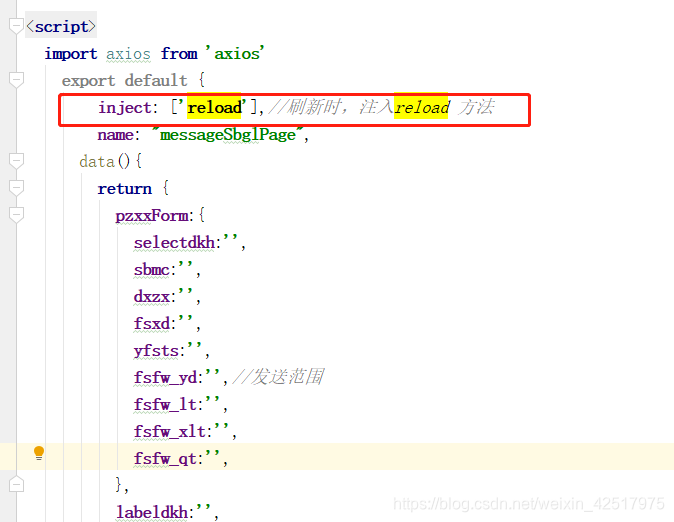The image size is (674, 522).
Task: Click the from keyword
Action: click(x=179, y=54)
